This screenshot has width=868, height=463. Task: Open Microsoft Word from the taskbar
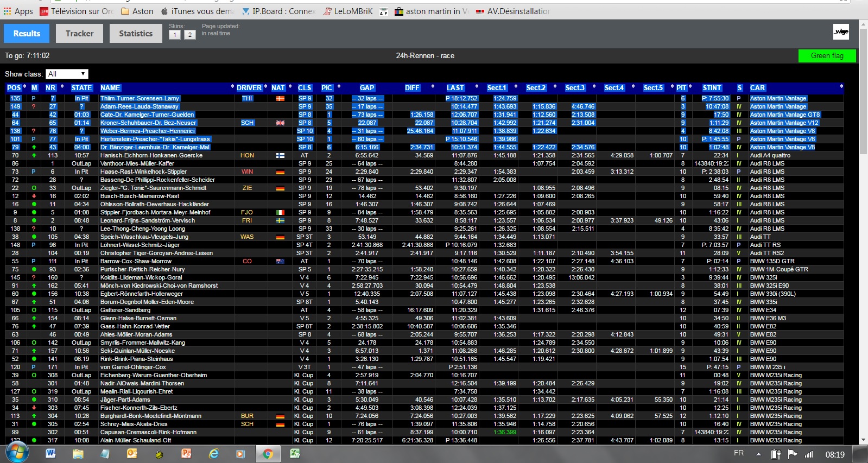[x=50, y=453]
